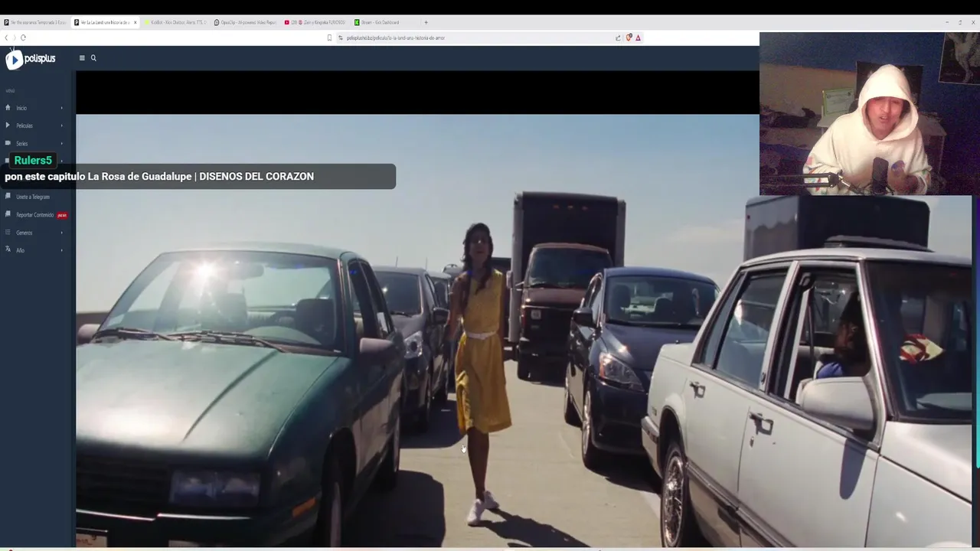The height and width of the screenshot is (551, 980).
Task: Open the Películas menu link
Action: click(24, 126)
